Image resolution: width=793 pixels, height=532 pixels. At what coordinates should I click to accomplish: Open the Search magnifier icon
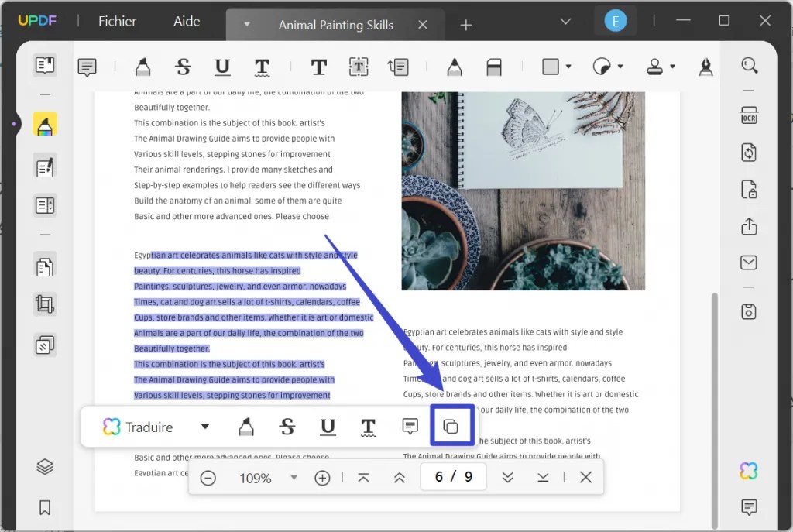(749, 65)
